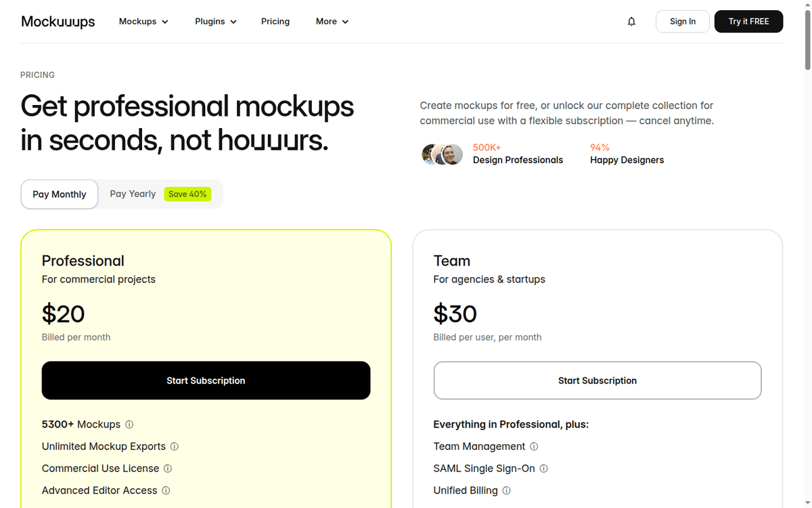Click the "Design Professionals" label

click(x=518, y=160)
